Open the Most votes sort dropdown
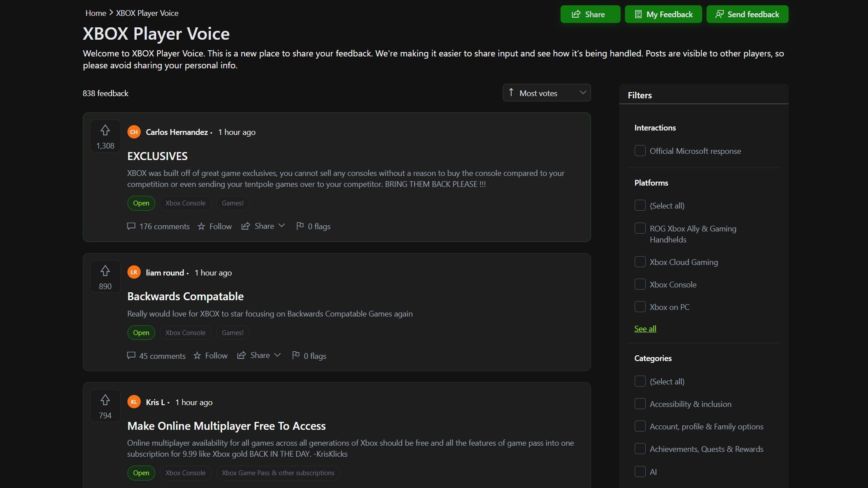Screen dimensions: 868x488 [546, 93]
